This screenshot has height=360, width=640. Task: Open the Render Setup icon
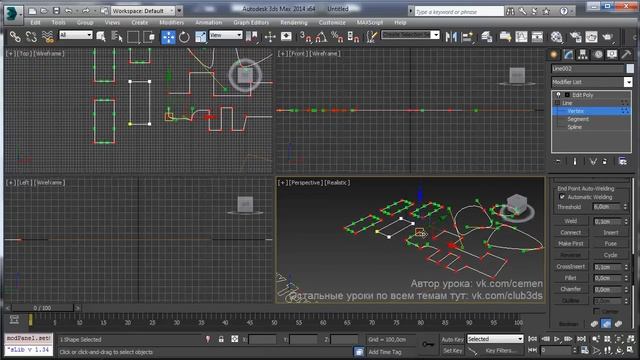coord(576,37)
